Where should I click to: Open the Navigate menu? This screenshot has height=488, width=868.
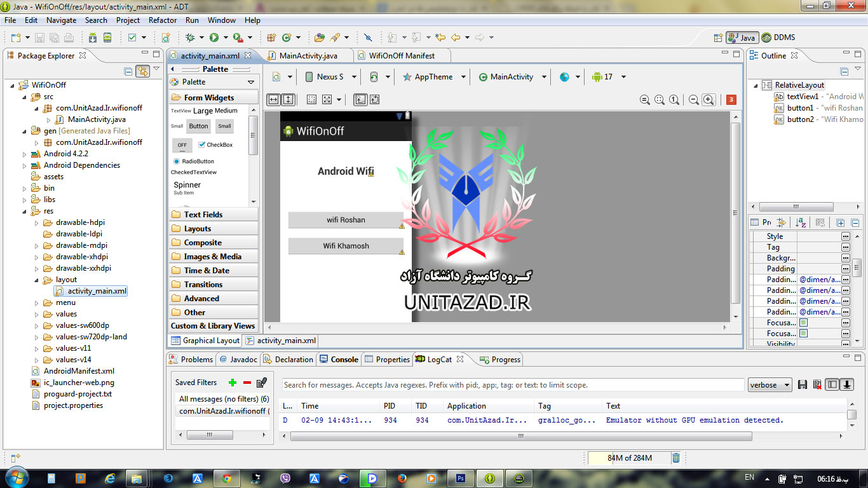[61, 20]
